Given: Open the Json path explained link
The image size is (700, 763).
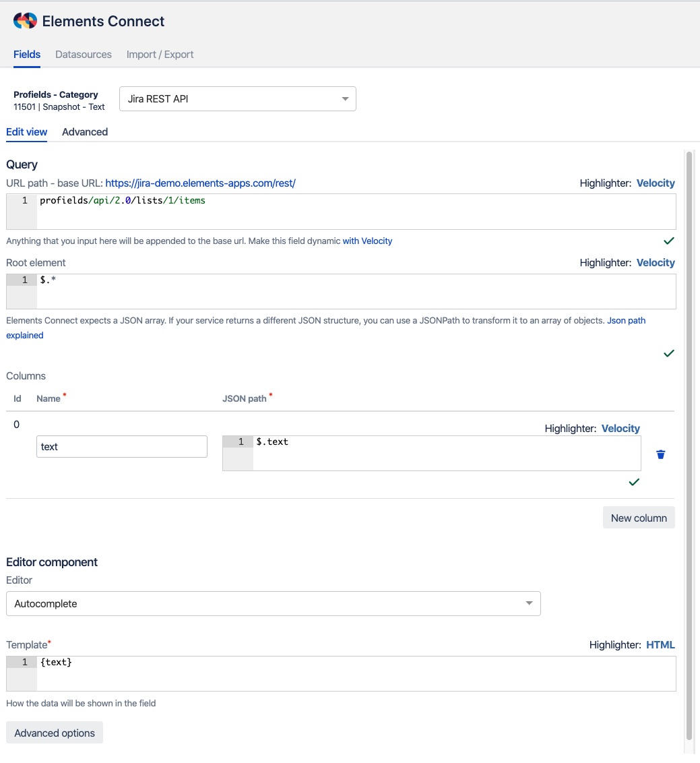Looking at the screenshot, I should [626, 321].
